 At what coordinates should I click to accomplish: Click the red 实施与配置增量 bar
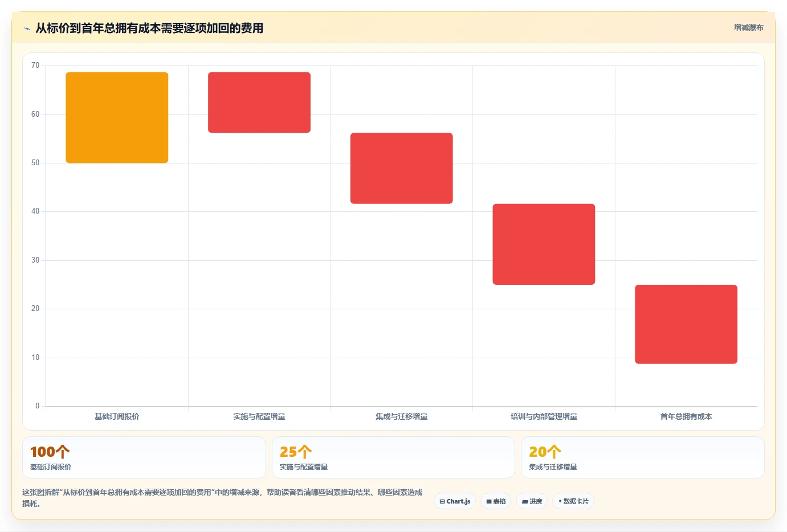259,103
